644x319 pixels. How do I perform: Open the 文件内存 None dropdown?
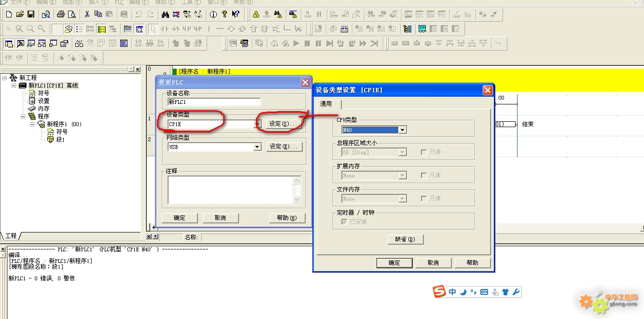[403, 199]
